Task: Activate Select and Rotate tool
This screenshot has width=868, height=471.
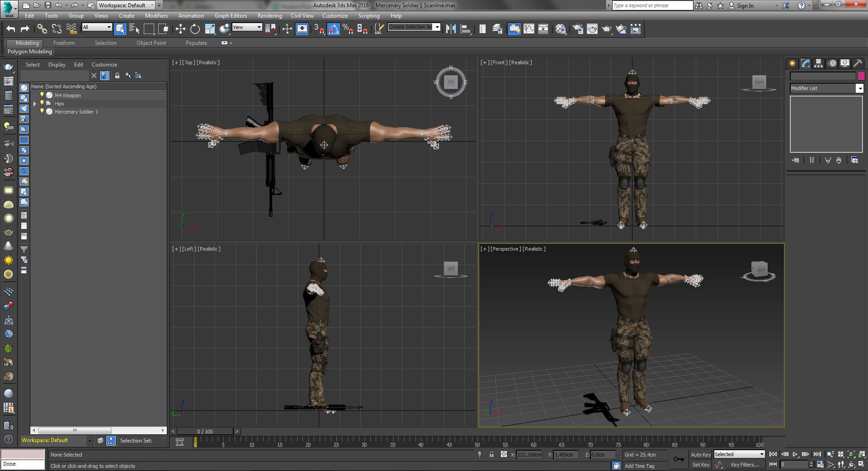Action: point(195,29)
